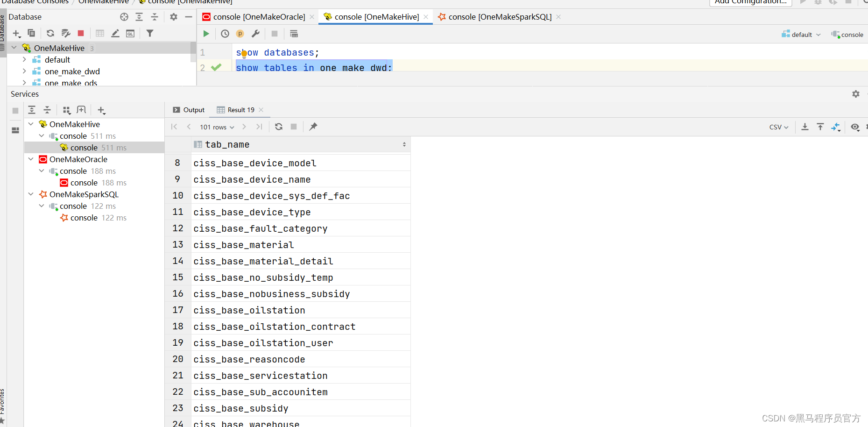
Task: Collapse OneMakeHive node in Database tree
Action: click(x=14, y=48)
